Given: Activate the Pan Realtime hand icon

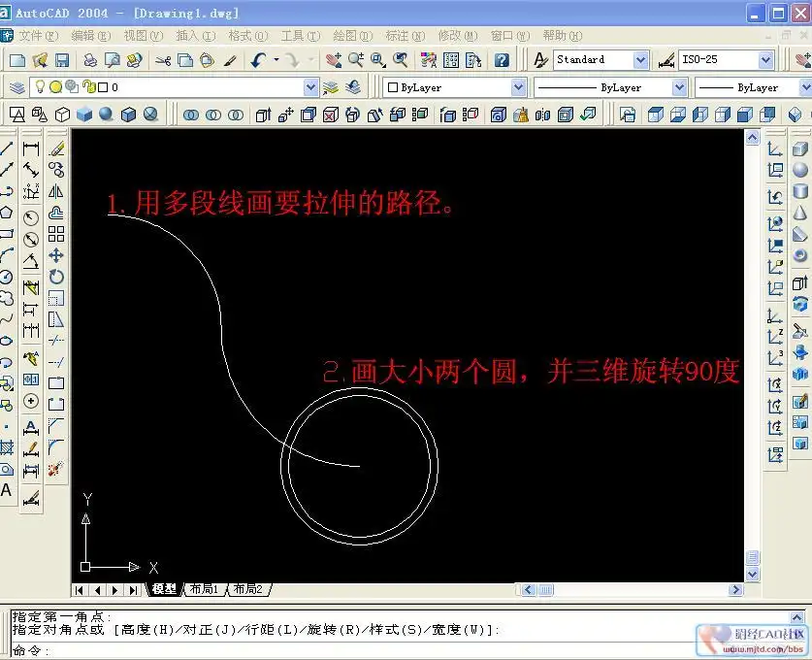Looking at the screenshot, I should click(334, 60).
